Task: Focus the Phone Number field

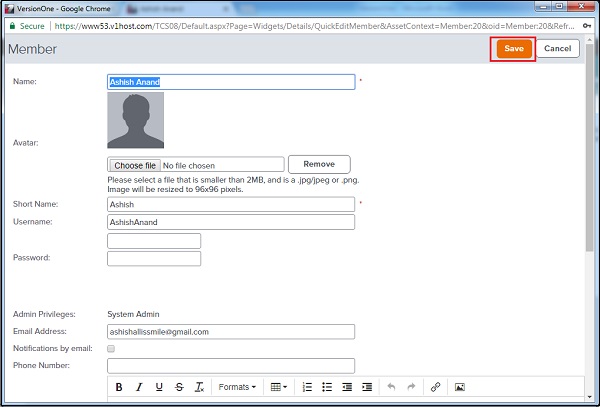Action: pyautogui.click(x=231, y=365)
